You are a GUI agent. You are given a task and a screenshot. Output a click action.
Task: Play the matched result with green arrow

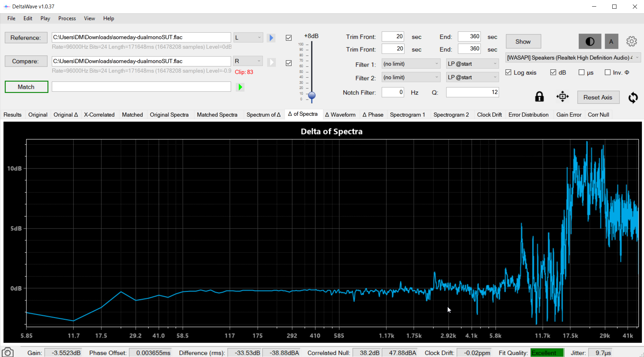[240, 87]
